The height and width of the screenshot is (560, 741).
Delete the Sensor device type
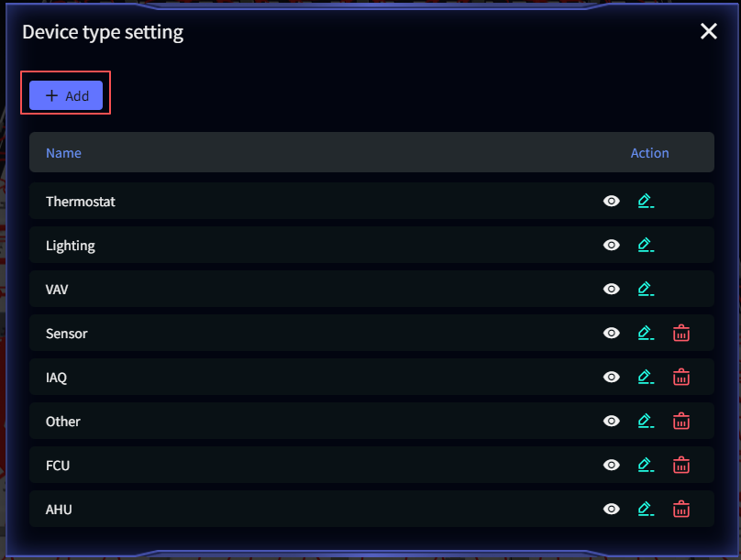tap(681, 334)
